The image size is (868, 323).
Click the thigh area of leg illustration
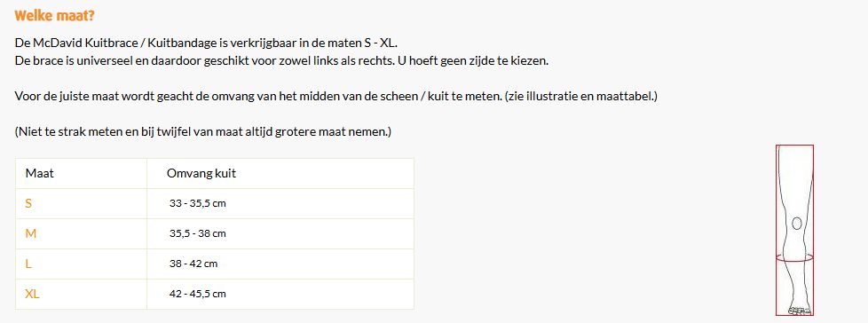795,177
